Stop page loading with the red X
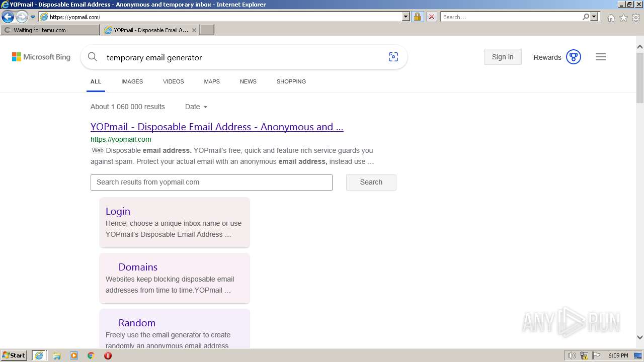 (431, 17)
